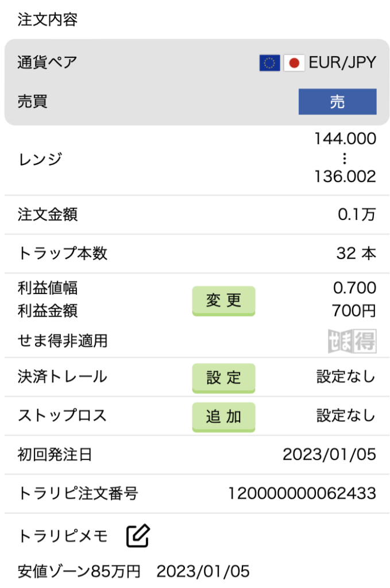Click the range vertical dots icon

tap(344, 158)
